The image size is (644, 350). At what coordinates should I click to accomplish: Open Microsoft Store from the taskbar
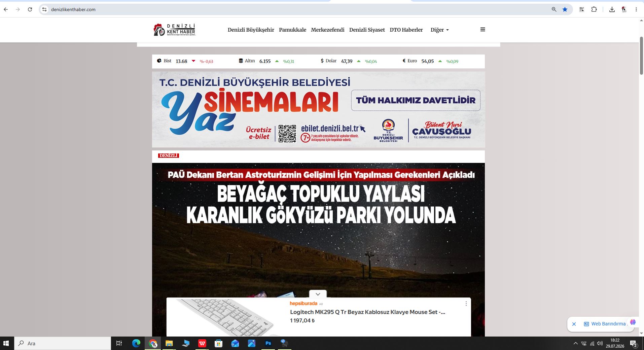pyautogui.click(x=219, y=343)
